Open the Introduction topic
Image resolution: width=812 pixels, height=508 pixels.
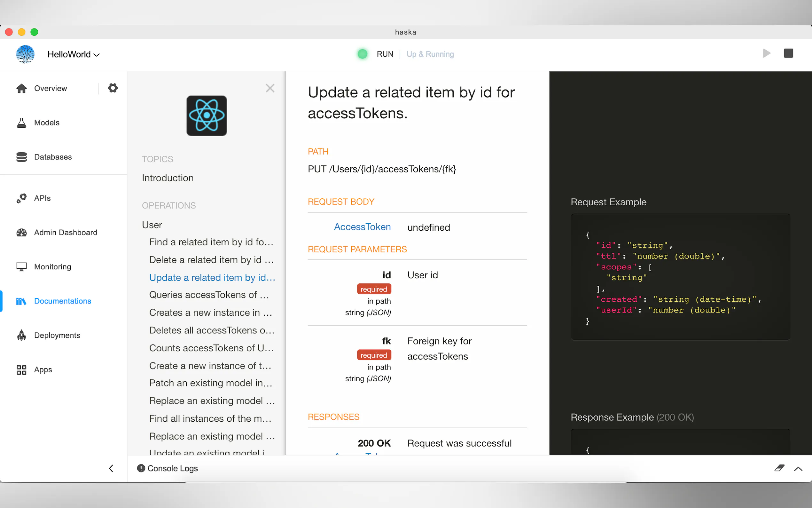tap(168, 178)
